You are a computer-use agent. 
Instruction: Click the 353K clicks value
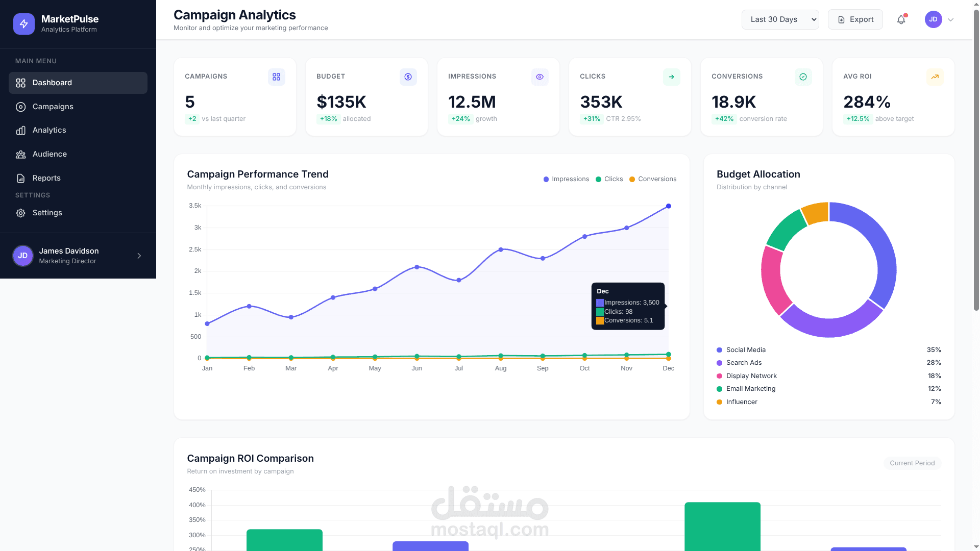point(601,102)
